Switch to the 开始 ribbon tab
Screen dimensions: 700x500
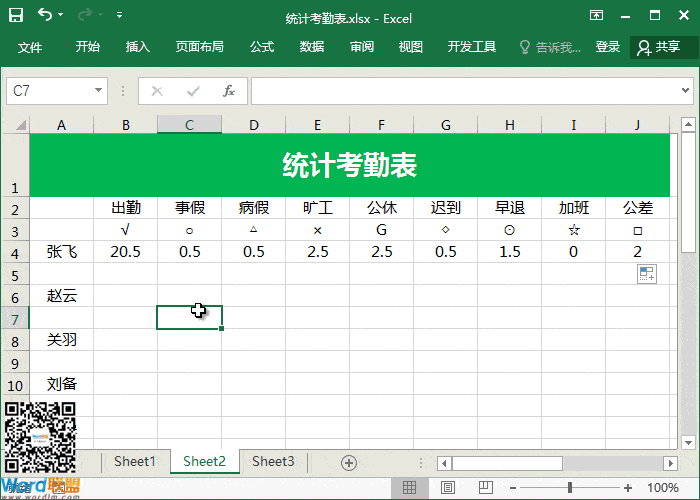tap(88, 46)
